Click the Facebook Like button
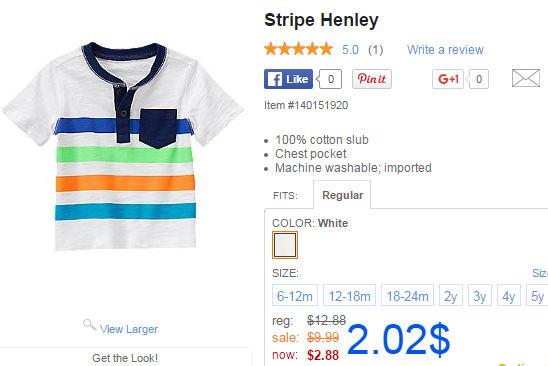This screenshot has width=548, height=366. (x=288, y=79)
